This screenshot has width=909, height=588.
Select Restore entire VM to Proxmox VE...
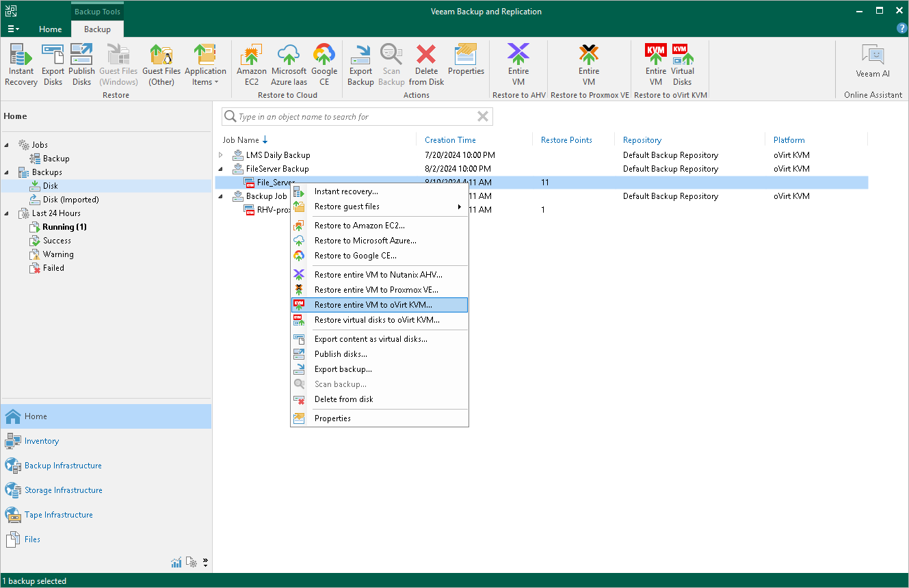click(x=380, y=290)
